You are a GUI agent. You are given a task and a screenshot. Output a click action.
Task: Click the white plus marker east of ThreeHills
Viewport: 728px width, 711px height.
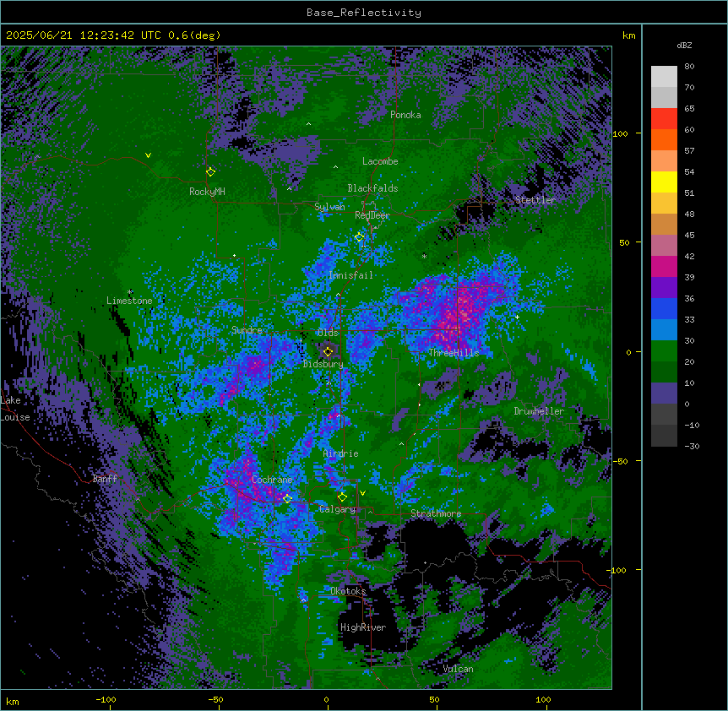tap(517, 317)
